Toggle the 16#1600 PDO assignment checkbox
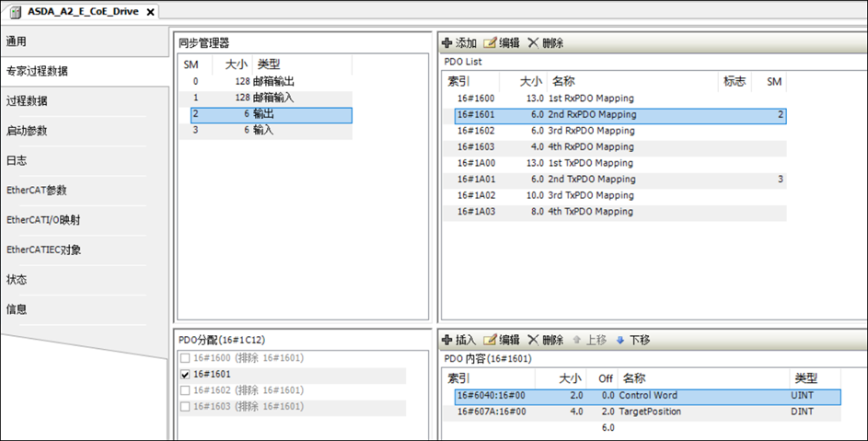This screenshot has height=441, width=868. tap(185, 358)
